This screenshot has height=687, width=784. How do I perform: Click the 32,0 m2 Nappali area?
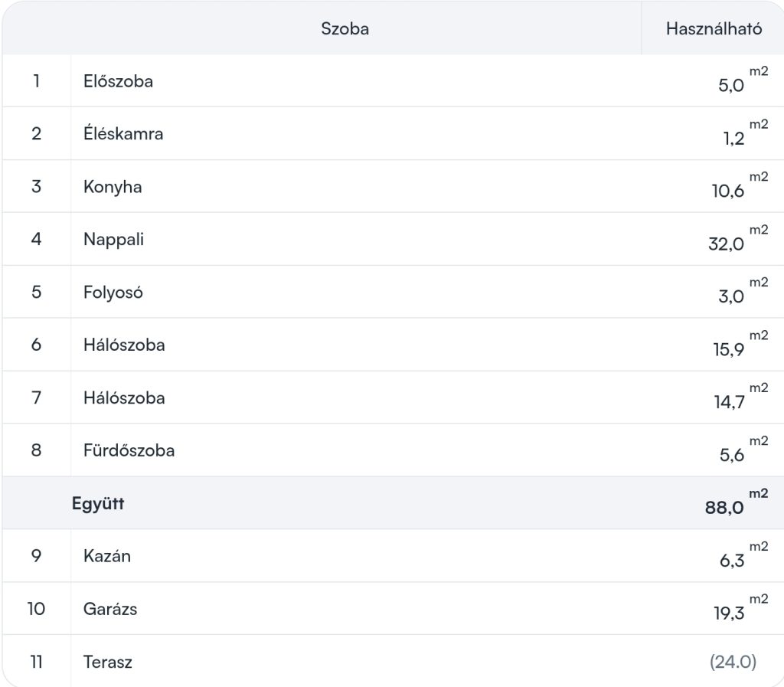[x=738, y=238]
